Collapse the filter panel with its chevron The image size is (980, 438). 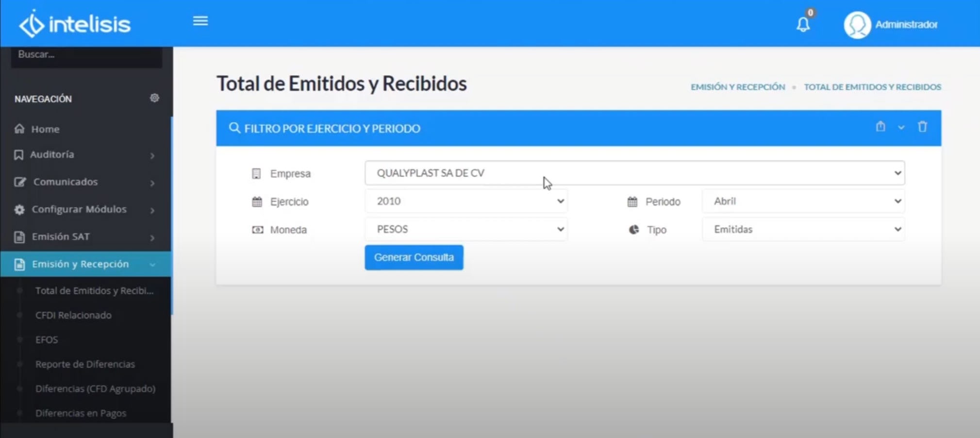pos(902,127)
